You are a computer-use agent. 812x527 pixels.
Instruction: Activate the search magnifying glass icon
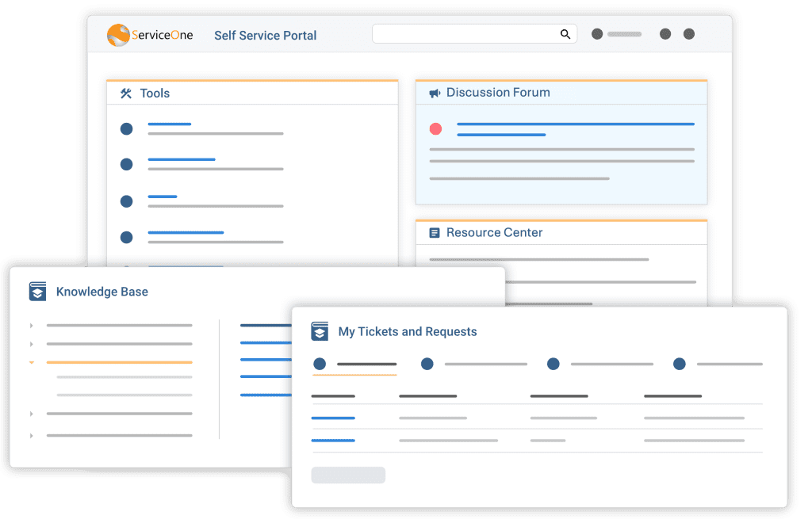pyautogui.click(x=565, y=34)
